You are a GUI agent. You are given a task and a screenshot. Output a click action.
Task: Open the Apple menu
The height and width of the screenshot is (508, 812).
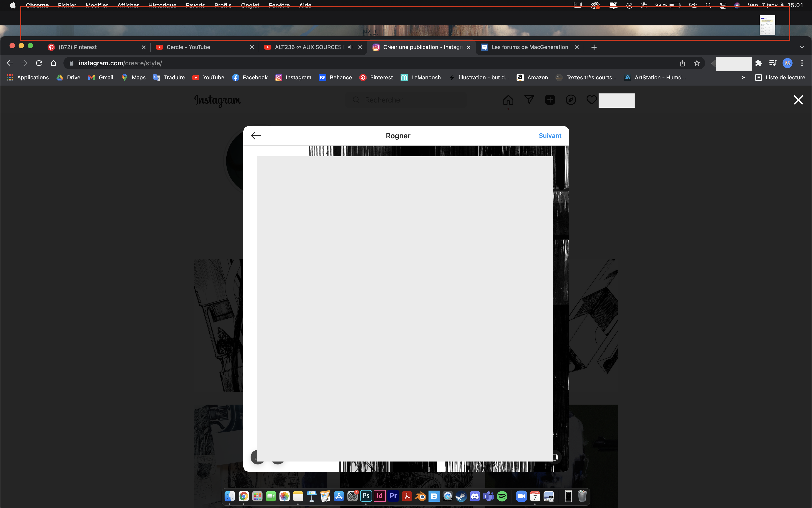[13, 5]
